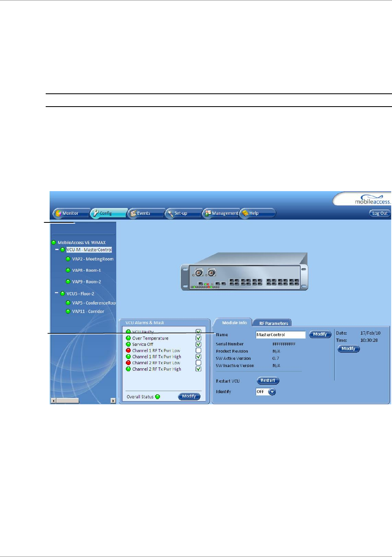This screenshot has height=557, width=392.
Task: Select VAP2 - MeetingRoom node
Action: coord(93,259)
